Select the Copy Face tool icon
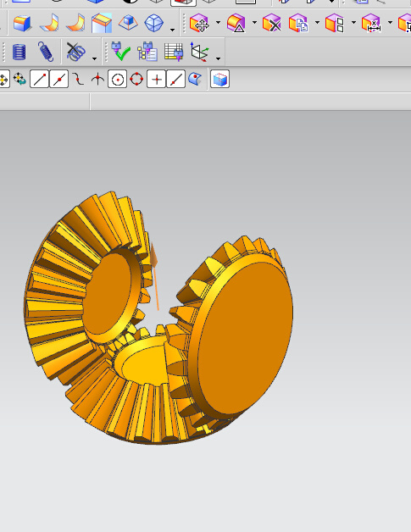 [298, 23]
